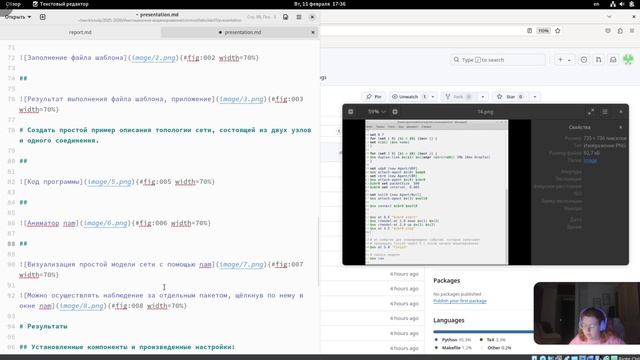Click the image/5.png link in editor

point(110,182)
